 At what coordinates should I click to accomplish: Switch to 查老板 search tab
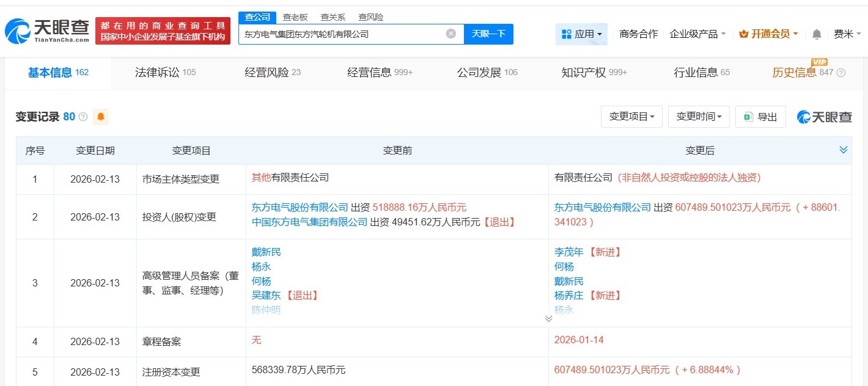pos(295,17)
